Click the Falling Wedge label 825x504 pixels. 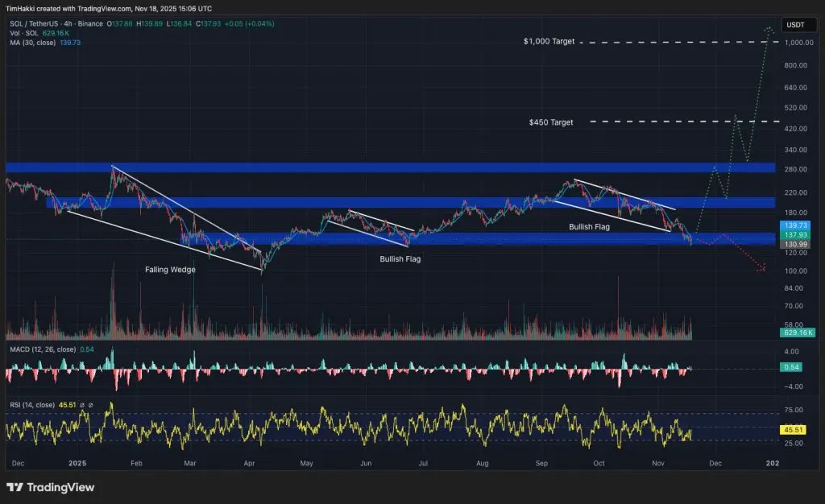click(170, 270)
